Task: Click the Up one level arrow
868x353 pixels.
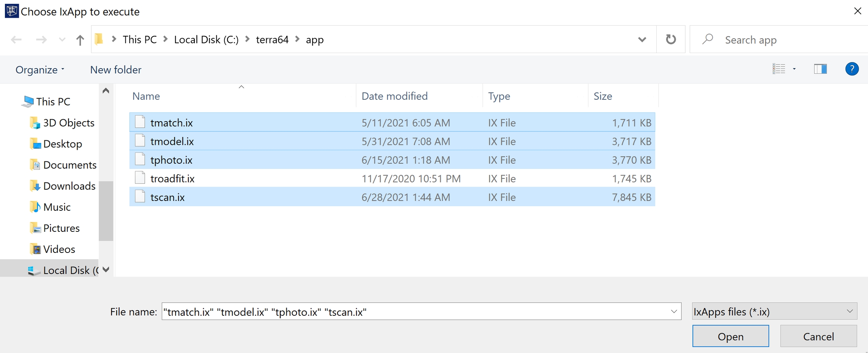Action: [x=80, y=40]
